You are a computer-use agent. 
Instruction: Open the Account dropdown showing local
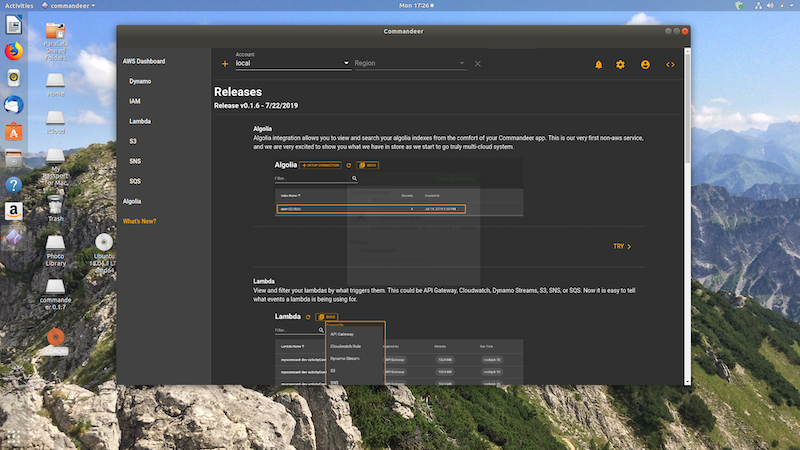tap(293, 63)
